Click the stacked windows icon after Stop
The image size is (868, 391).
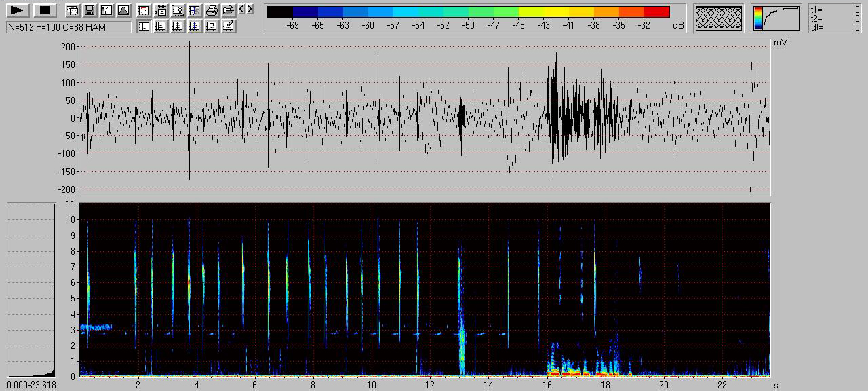[x=72, y=10]
